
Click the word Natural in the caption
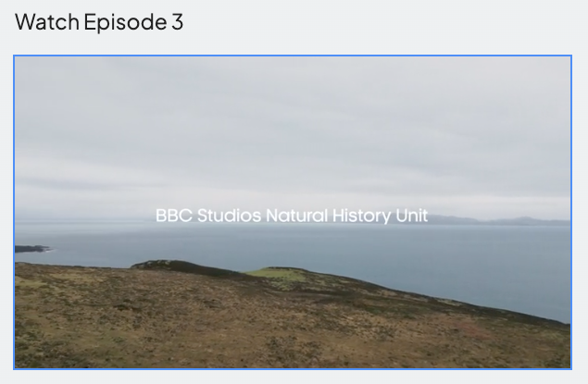(296, 216)
